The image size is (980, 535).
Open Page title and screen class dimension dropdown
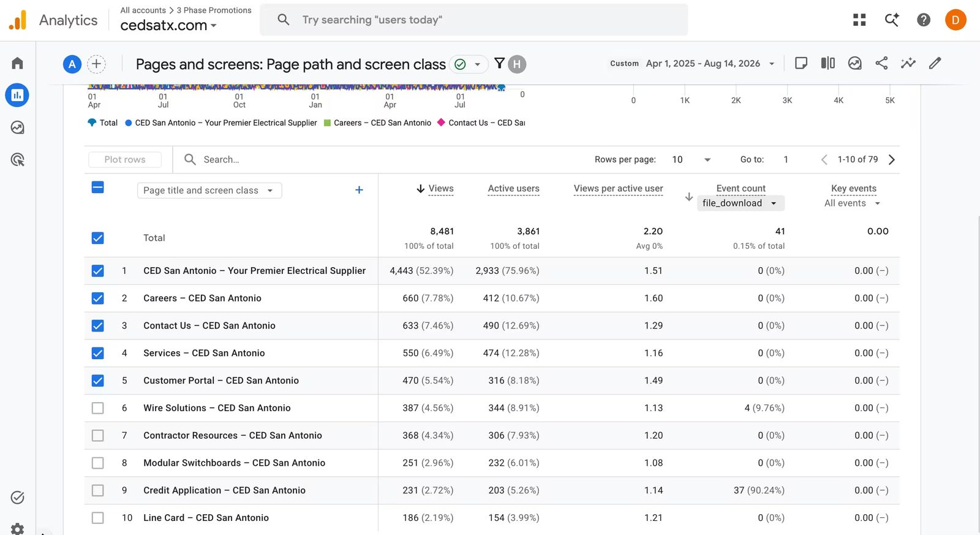[209, 191]
